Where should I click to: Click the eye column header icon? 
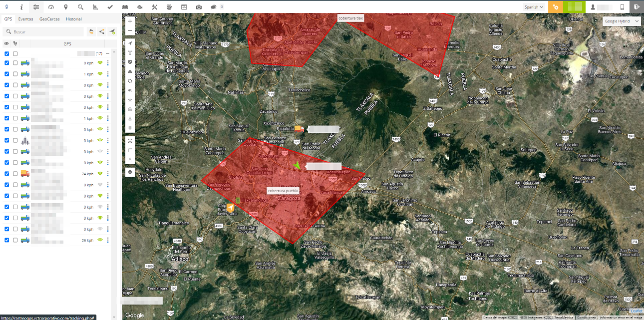coord(6,43)
